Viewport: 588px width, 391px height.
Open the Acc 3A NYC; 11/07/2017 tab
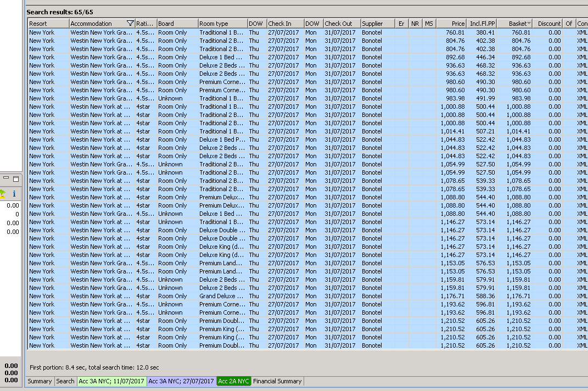[x=111, y=381]
